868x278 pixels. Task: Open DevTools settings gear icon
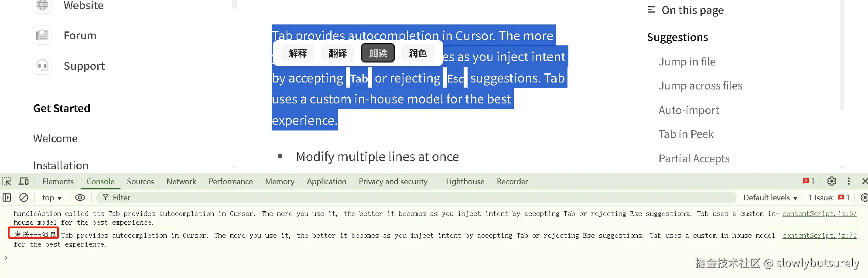pyautogui.click(x=832, y=181)
